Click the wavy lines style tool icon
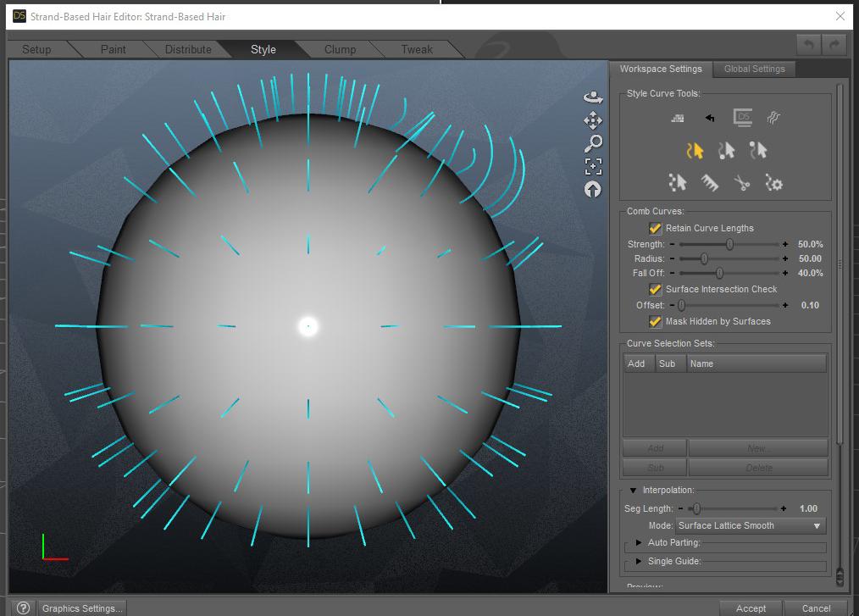 click(773, 118)
